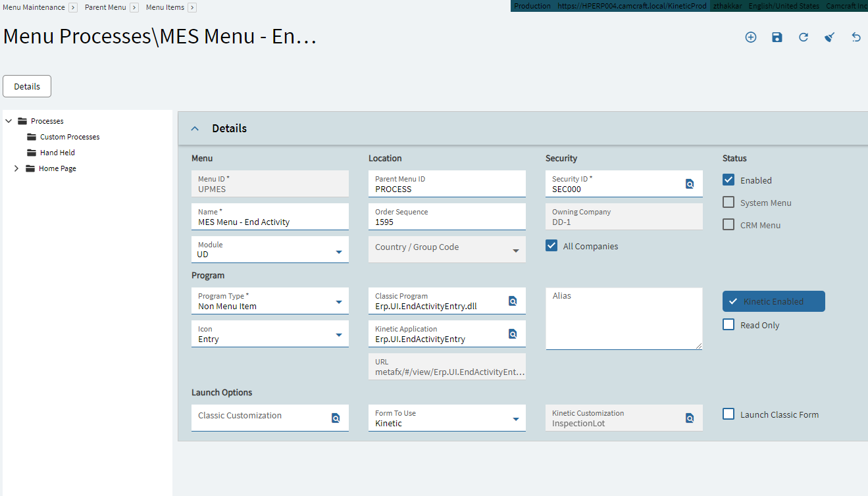The width and height of the screenshot is (868, 496).
Task: Expand the Home Page tree node
Action: point(16,168)
